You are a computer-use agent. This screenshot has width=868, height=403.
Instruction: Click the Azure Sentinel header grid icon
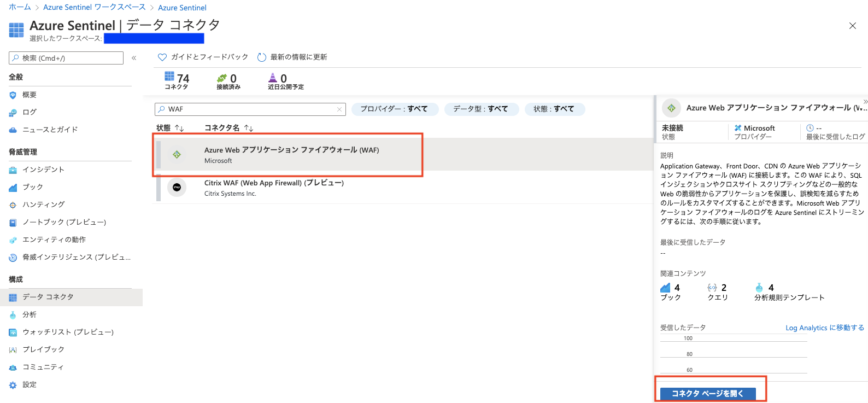tap(16, 30)
